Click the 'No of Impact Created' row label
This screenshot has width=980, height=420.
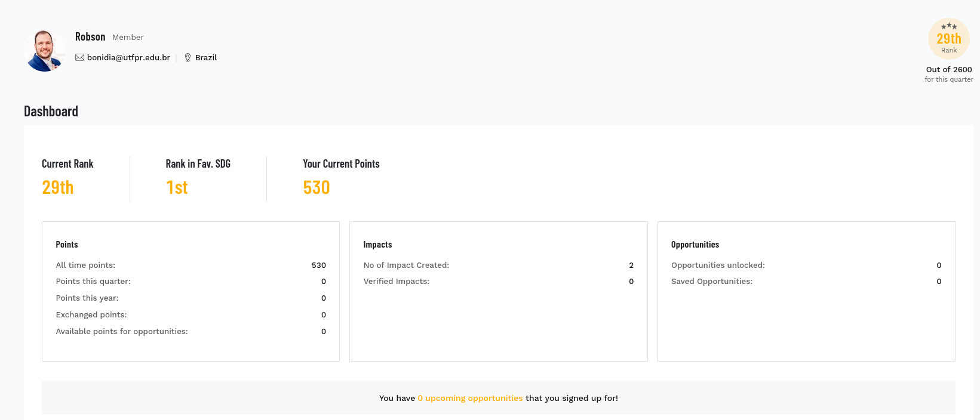tap(406, 265)
